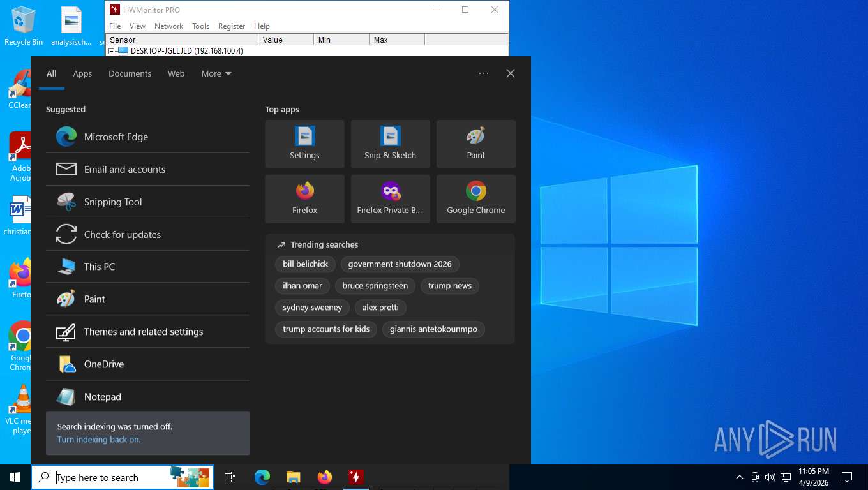Launch Snipping Tool from suggestions

coord(147,202)
